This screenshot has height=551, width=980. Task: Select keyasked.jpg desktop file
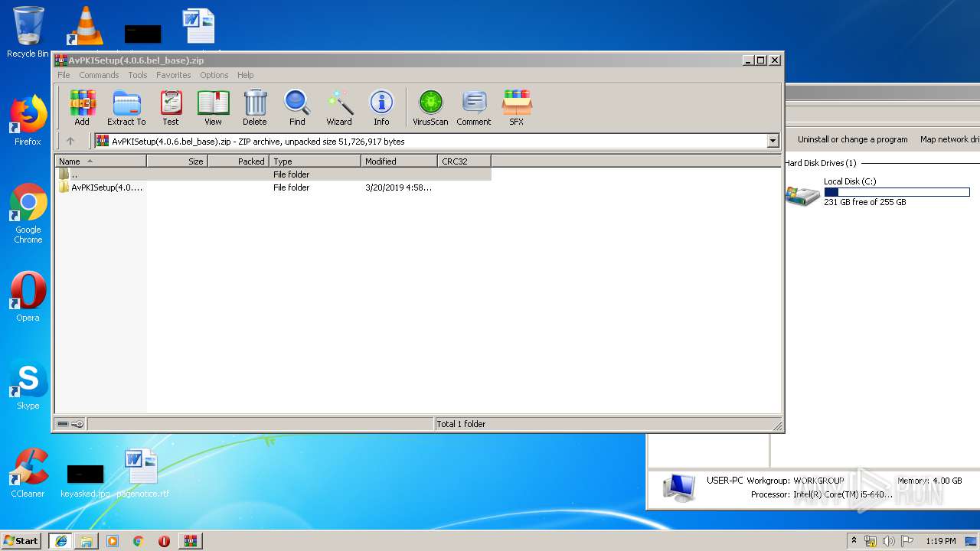coord(85,481)
